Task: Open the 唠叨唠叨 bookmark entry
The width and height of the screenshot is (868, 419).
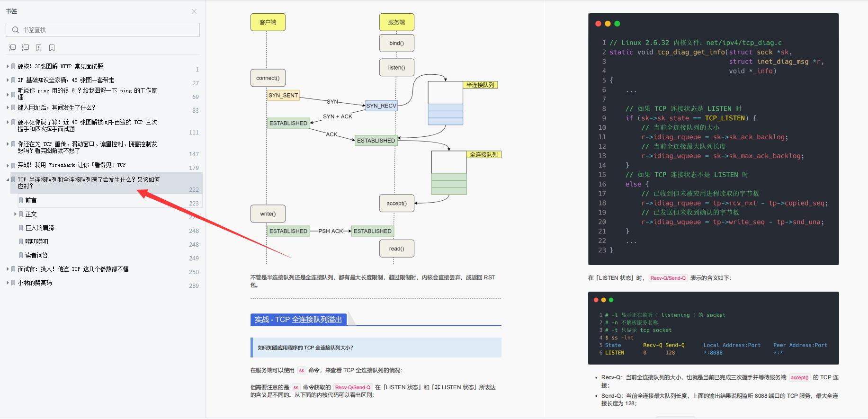Action: pos(36,242)
